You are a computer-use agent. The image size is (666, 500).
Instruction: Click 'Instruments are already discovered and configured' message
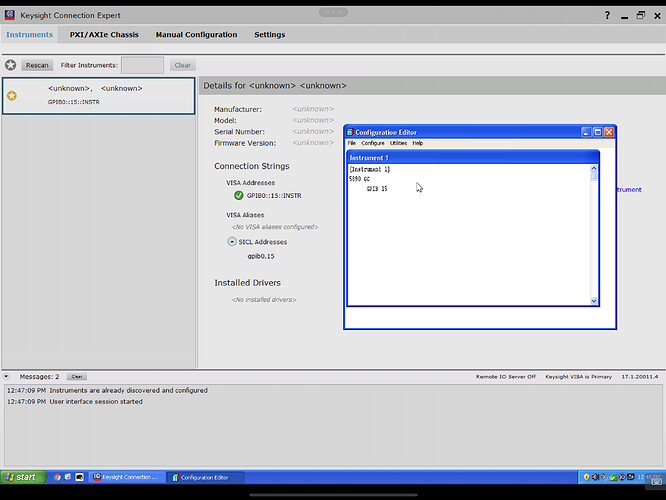pos(128,390)
